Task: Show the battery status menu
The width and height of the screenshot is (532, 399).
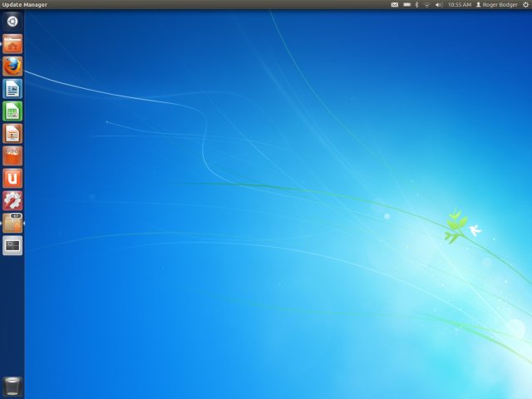Action: pyautogui.click(x=406, y=5)
